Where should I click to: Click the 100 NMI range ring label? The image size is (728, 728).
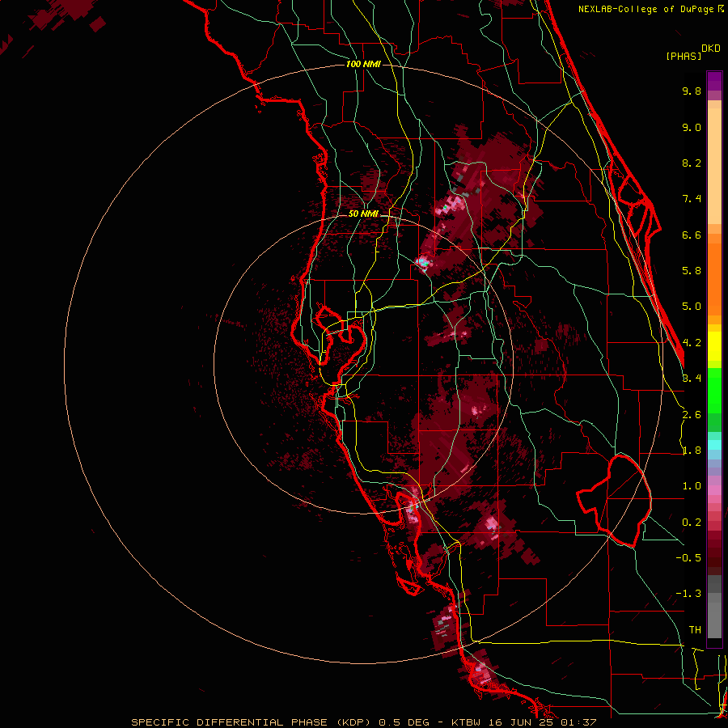363,64
